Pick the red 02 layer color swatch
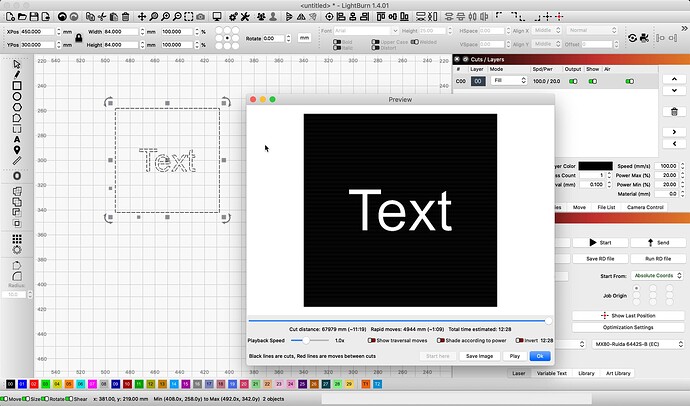The height and width of the screenshot is (406, 690). pyautogui.click(x=34, y=384)
